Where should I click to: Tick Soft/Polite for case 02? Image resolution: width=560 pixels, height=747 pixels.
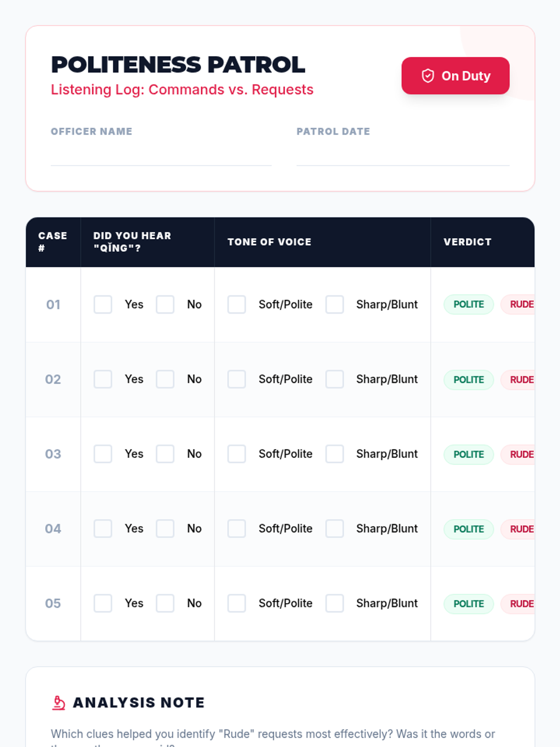[237, 379]
